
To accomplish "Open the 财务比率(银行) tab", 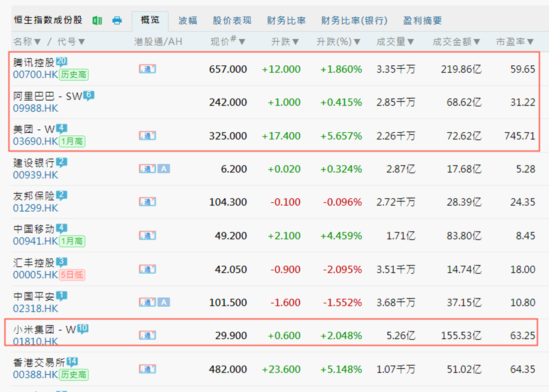I will pyautogui.click(x=354, y=20).
